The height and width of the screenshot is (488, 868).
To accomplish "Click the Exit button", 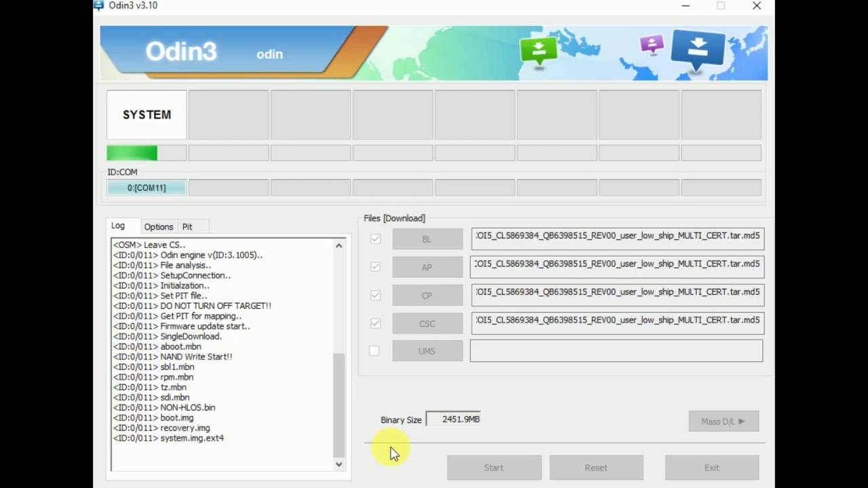I will [x=712, y=468].
